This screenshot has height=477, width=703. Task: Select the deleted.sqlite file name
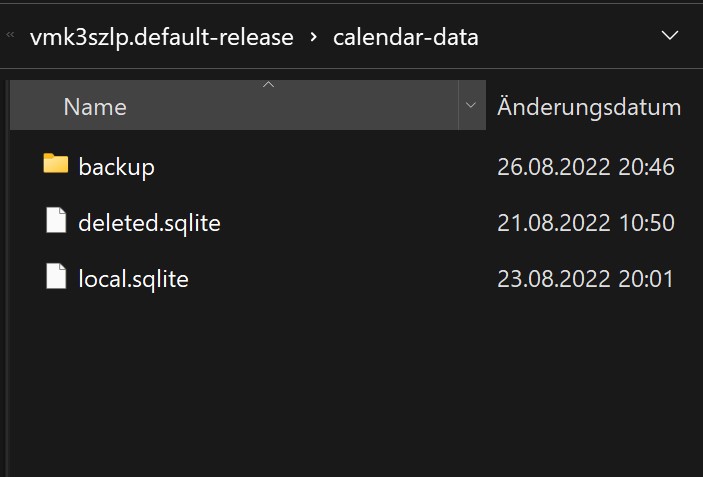click(x=149, y=222)
